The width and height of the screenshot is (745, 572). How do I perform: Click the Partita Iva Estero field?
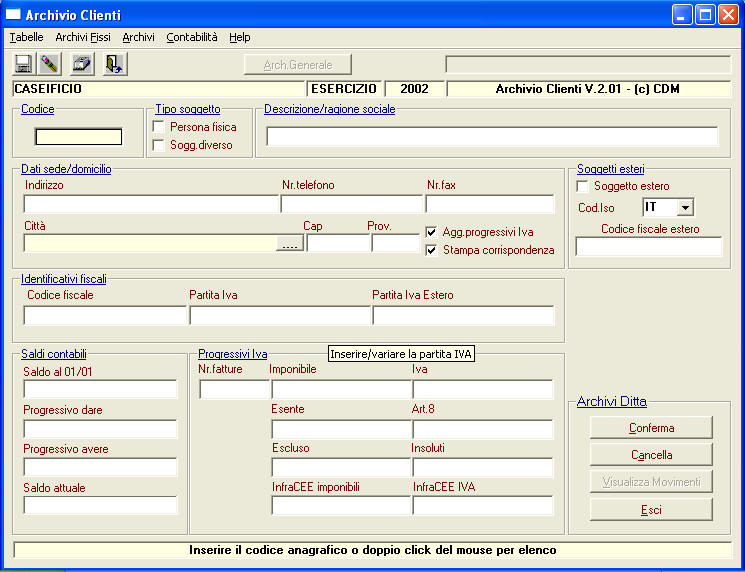tap(463, 315)
